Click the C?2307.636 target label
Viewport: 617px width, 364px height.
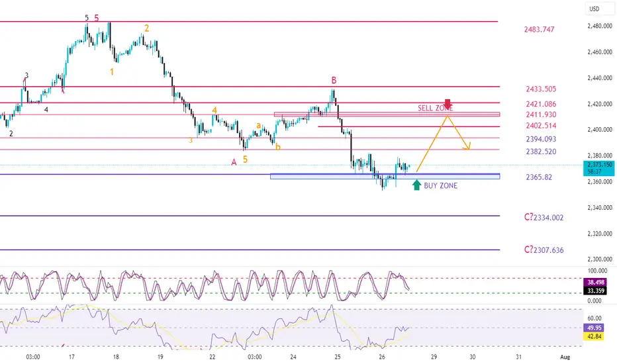coord(544,250)
